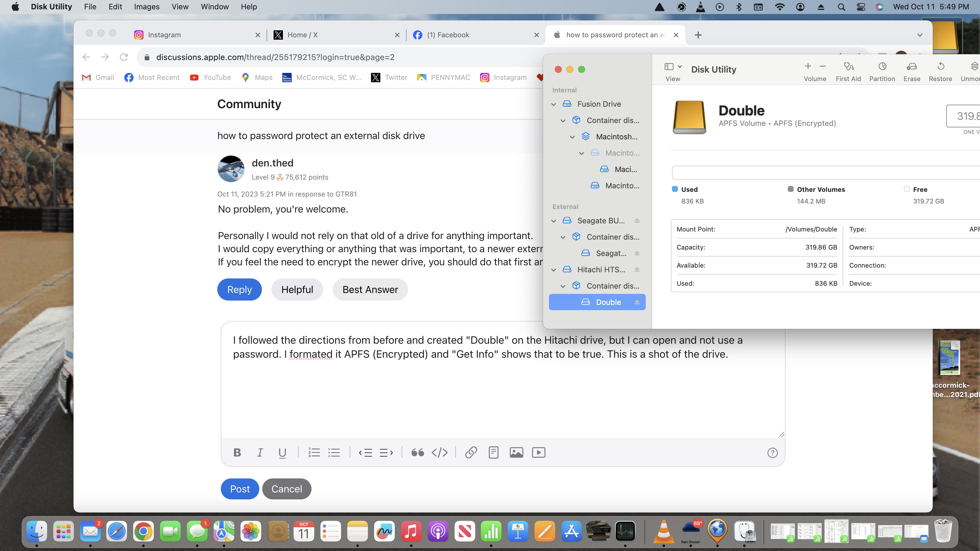Collapse the Hitachi HTS drive entry

pos(554,270)
